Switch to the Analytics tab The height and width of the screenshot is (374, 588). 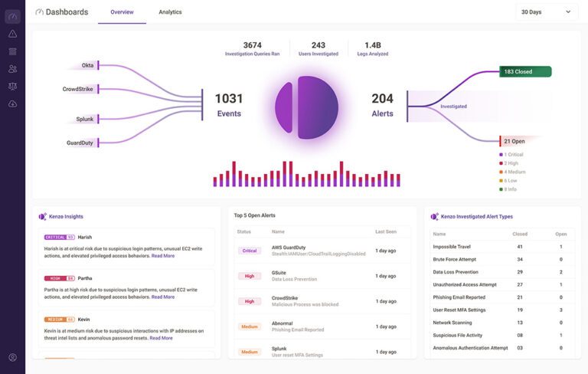tap(170, 12)
